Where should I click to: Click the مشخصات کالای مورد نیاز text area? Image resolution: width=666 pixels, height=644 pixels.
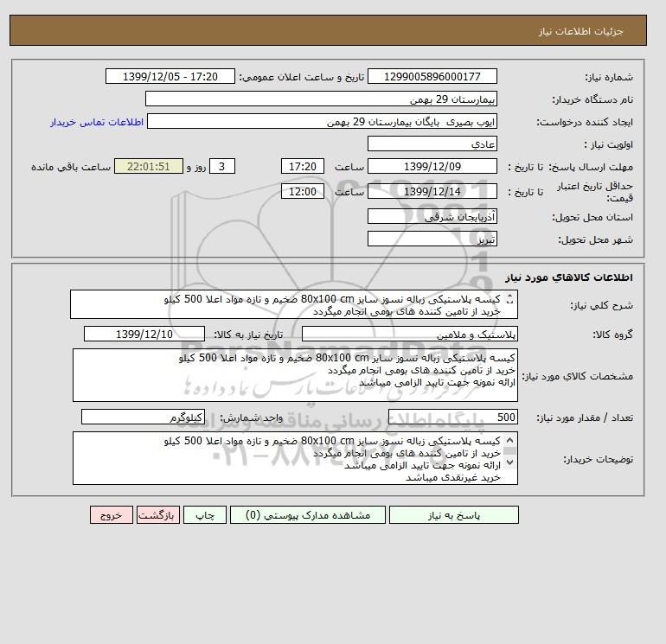[x=295, y=375]
